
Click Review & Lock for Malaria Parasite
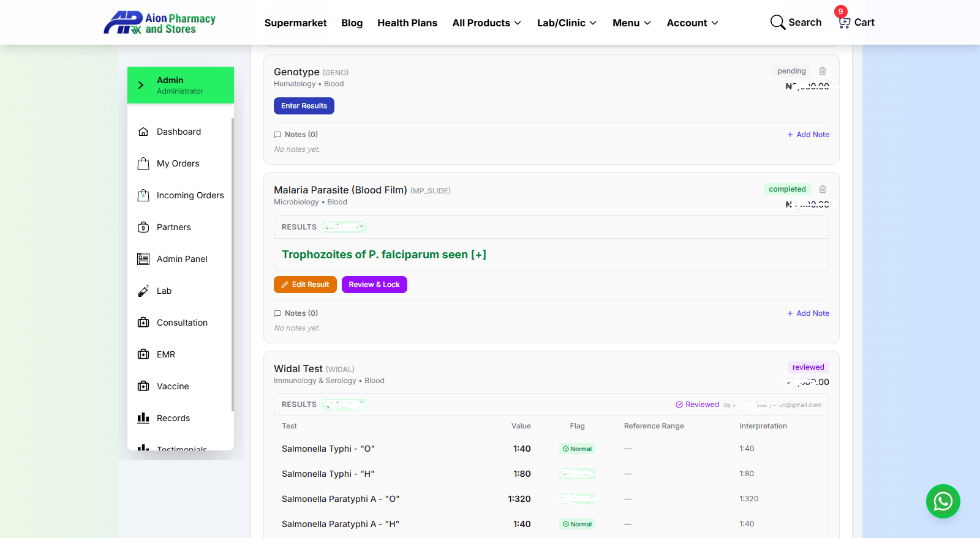[374, 285]
